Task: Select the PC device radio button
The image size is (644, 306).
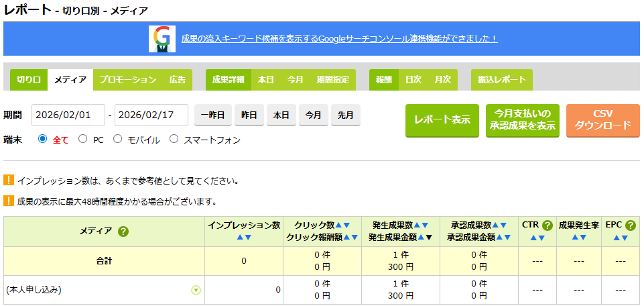Action: point(82,139)
